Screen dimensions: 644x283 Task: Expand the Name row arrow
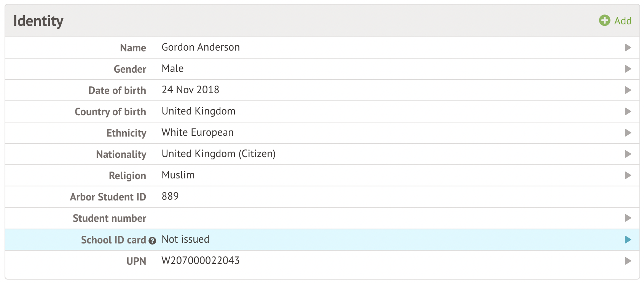tap(628, 48)
